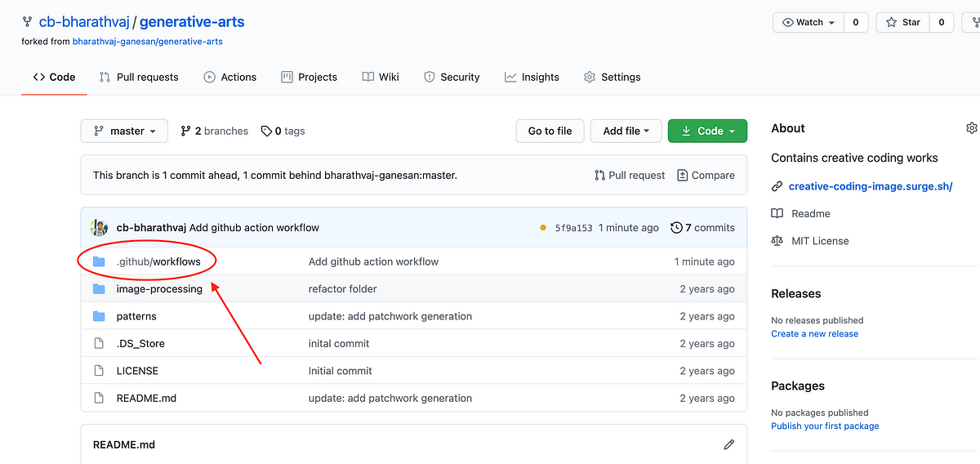Star the repository
The image size is (980, 464).
(902, 22)
